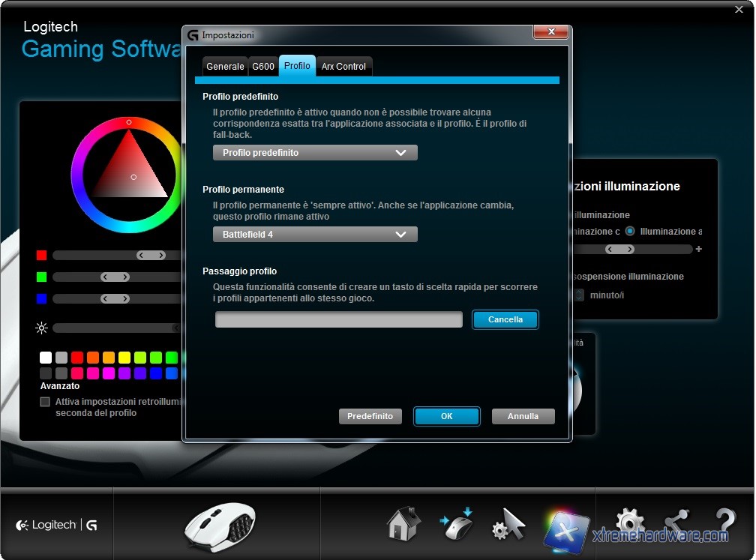Pick the yellow color swatch
756x560 pixels.
pyautogui.click(x=124, y=358)
